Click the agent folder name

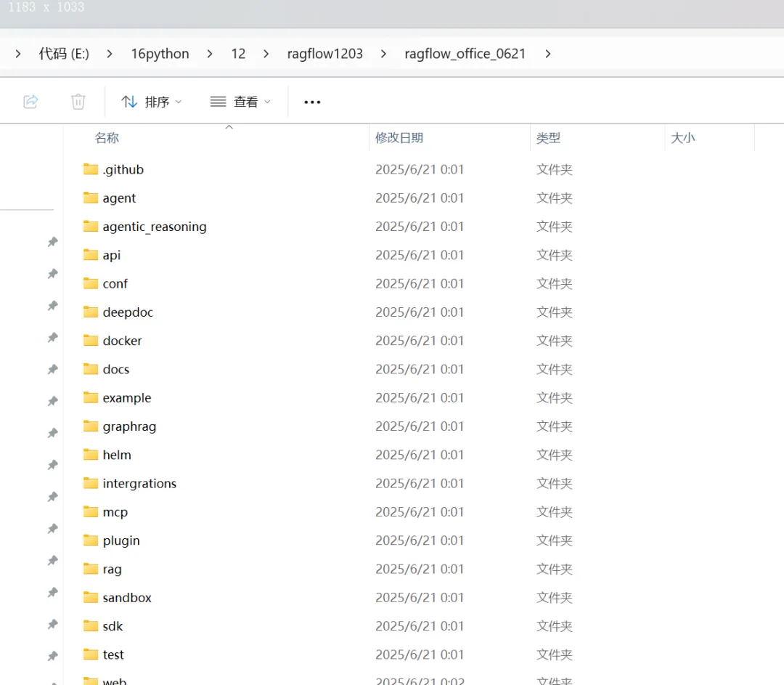pos(119,198)
